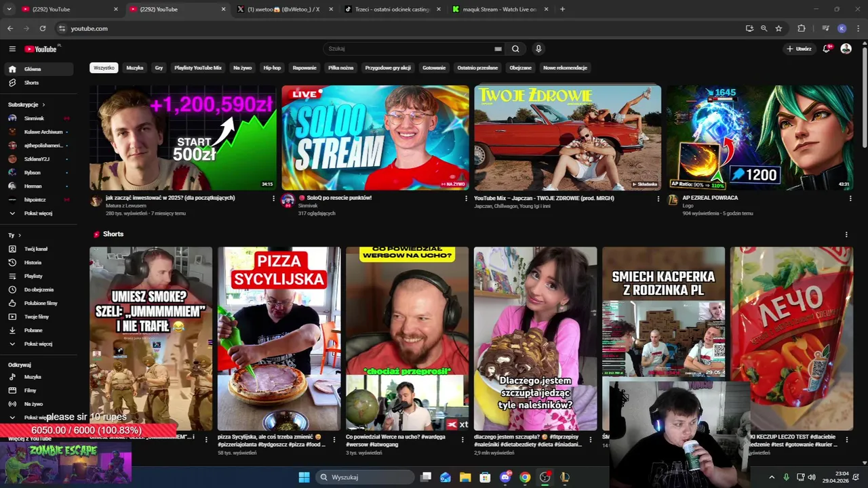Open Shorts shelf options menu
This screenshot has width=868, height=488.
click(846, 235)
